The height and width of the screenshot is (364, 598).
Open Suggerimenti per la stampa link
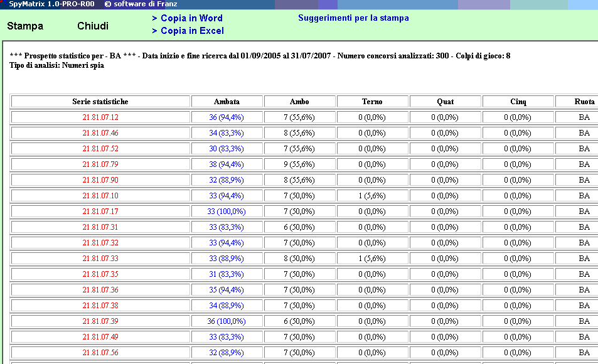353,18
